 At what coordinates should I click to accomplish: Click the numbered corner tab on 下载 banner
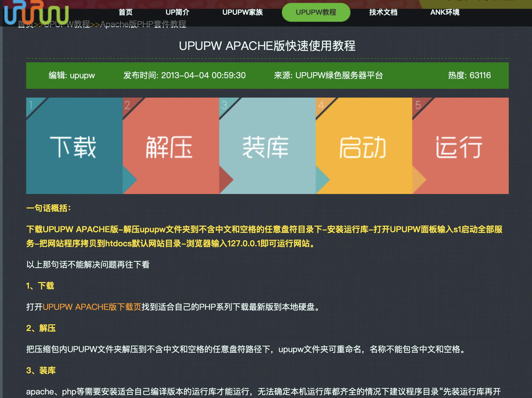click(x=31, y=104)
